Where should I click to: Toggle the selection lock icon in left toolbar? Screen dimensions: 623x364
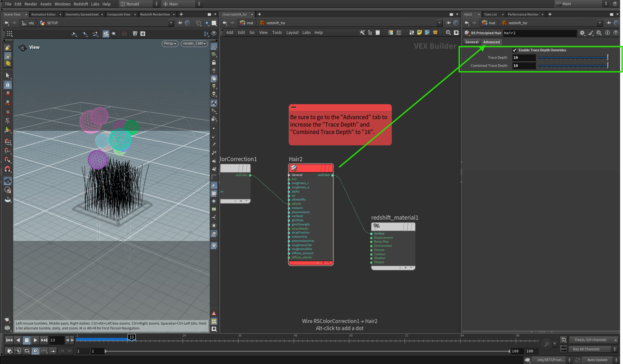[x=8, y=85]
